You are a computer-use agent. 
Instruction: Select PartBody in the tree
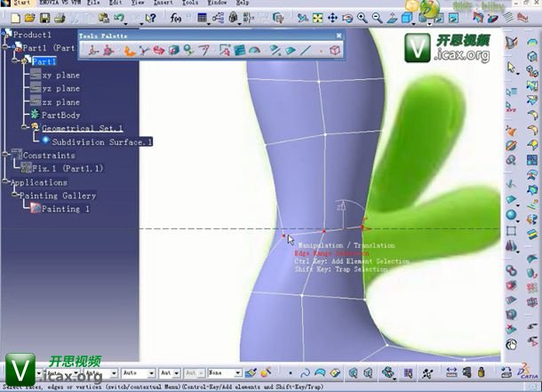tap(60, 116)
